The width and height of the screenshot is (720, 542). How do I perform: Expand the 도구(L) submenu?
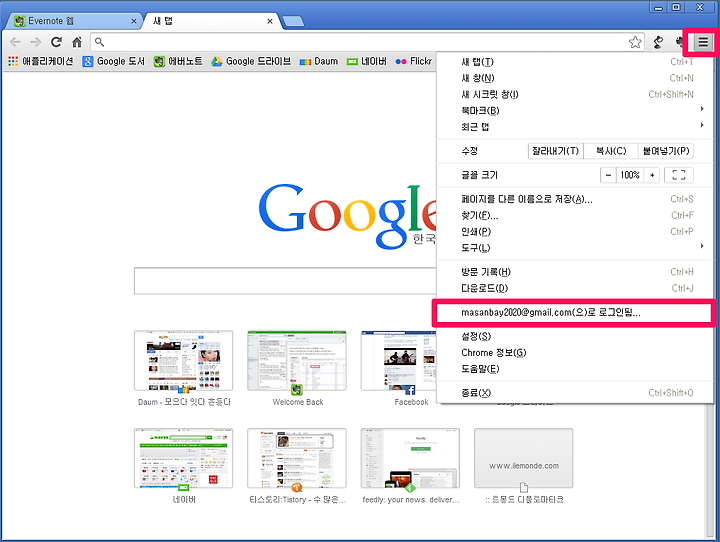tap(575, 248)
